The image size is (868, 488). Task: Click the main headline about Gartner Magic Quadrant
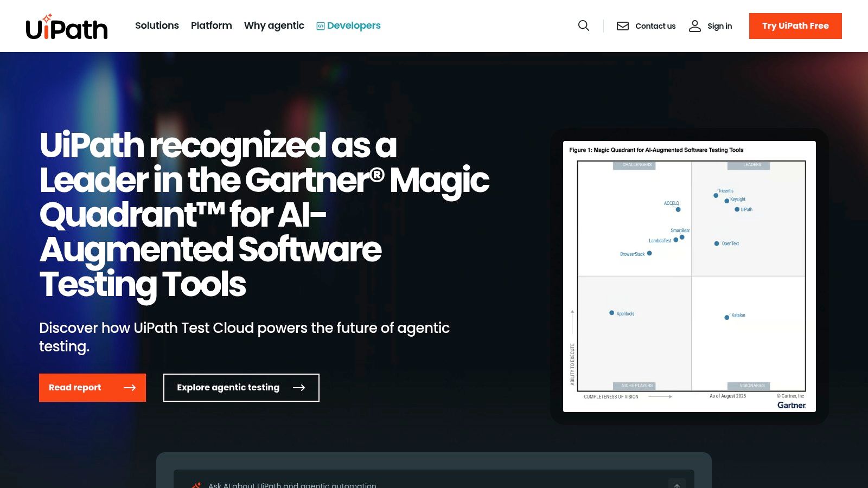click(265, 215)
